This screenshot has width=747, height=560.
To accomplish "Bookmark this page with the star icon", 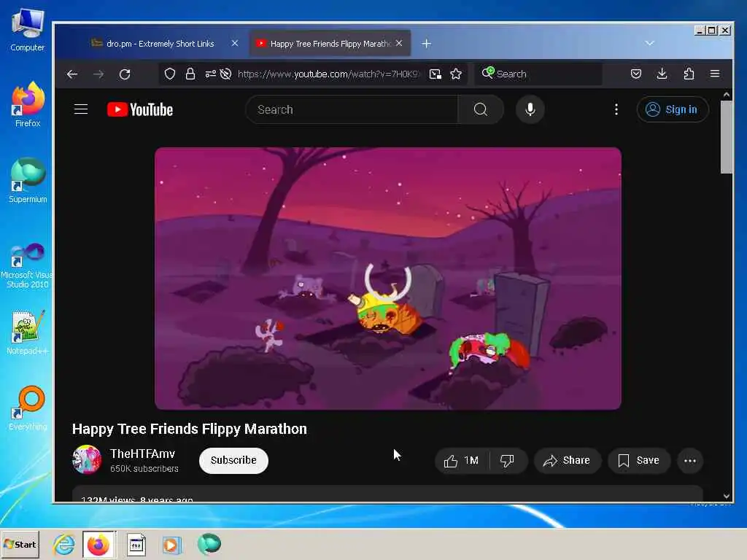I will [456, 74].
